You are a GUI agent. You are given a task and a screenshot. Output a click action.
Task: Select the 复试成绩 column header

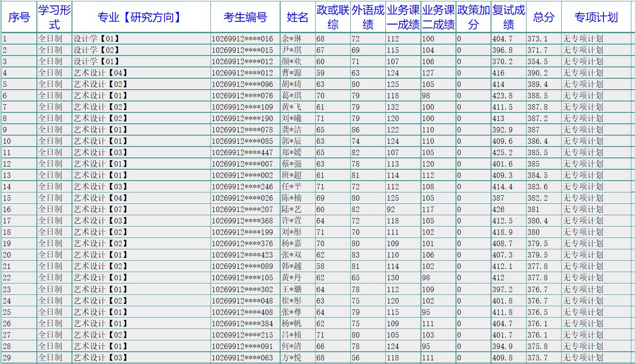coord(508,17)
